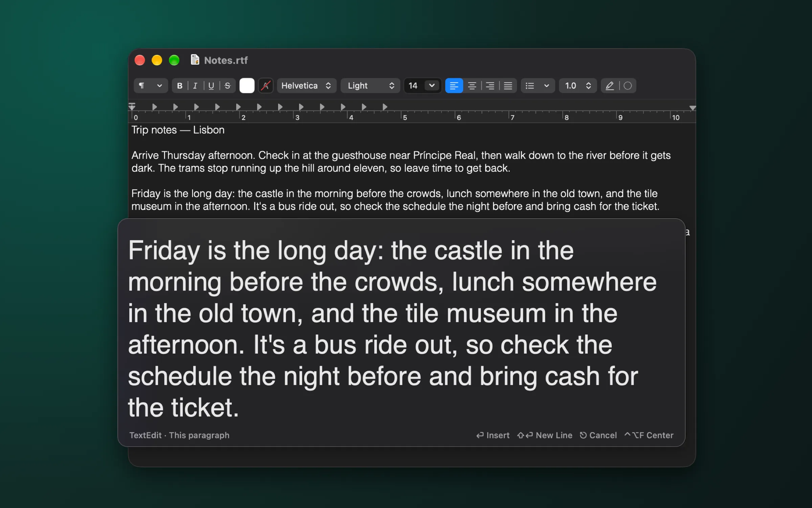Align text right
The height and width of the screenshot is (508, 812).
[x=490, y=86]
